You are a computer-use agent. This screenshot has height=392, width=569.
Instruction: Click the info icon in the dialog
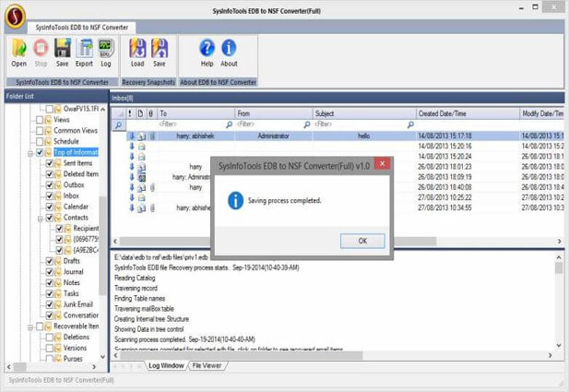(235, 200)
